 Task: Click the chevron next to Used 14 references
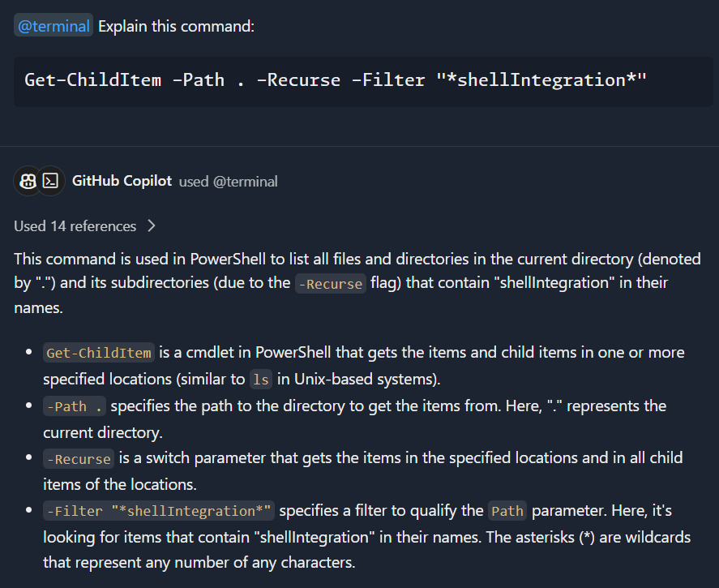point(151,225)
